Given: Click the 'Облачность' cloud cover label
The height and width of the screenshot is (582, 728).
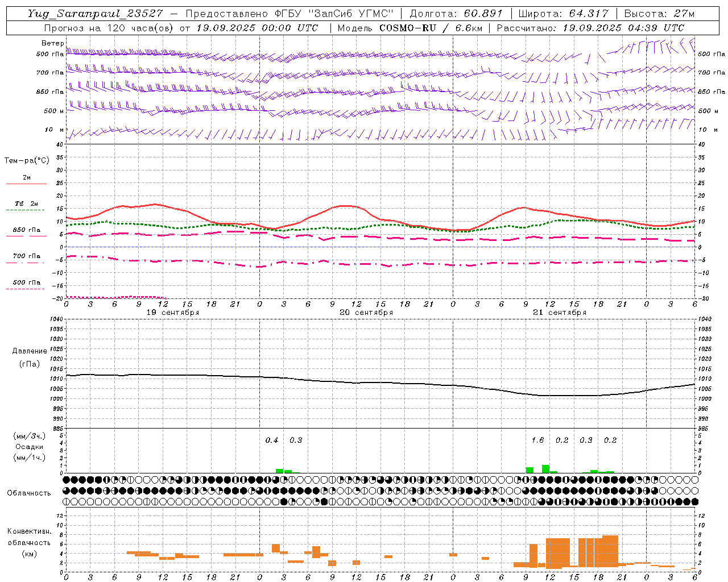Looking at the screenshot, I should (29, 493).
